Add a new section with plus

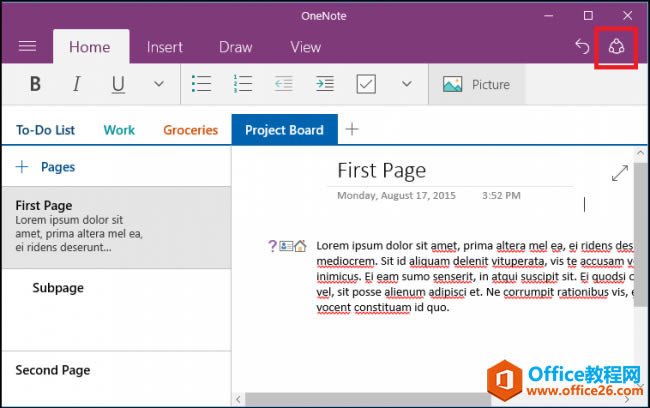[x=352, y=129]
